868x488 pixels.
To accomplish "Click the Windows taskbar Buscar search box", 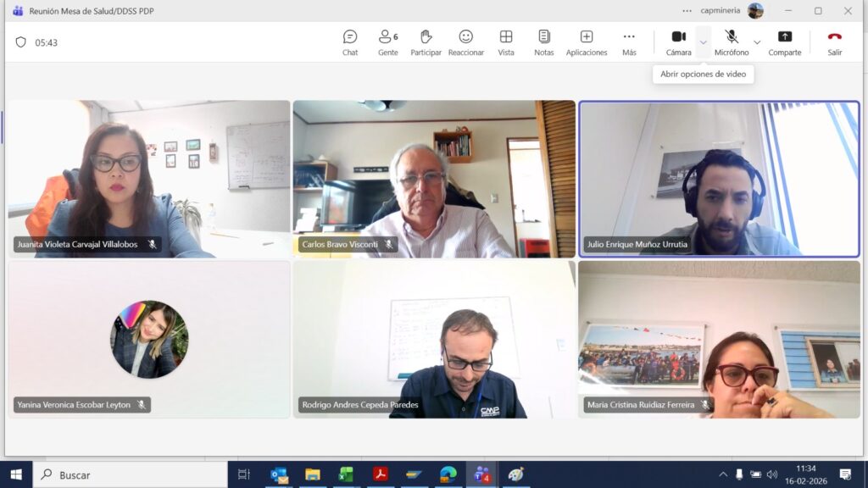I will [131, 474].
